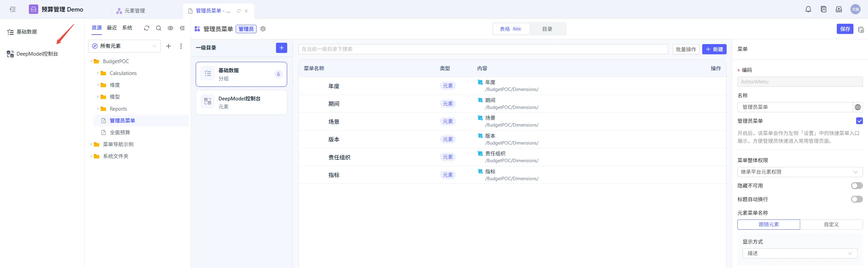Toggle eye visibility icon in resource toolbar

click(170, 28)
